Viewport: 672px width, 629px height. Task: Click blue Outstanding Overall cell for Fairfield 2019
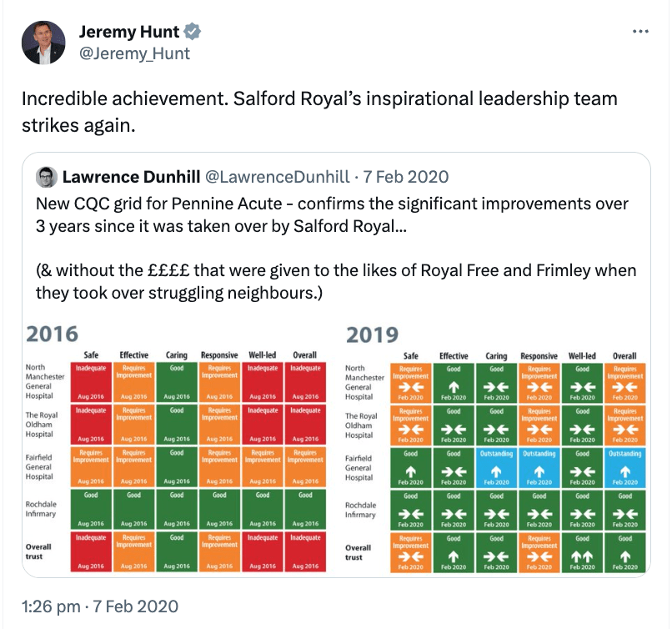coord(624,468)
